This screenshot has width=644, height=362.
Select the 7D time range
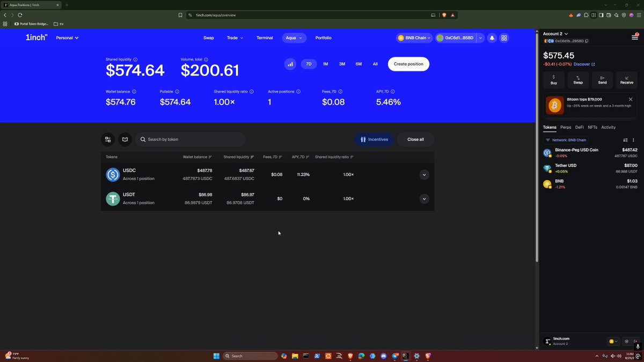[x=309, y=64]
